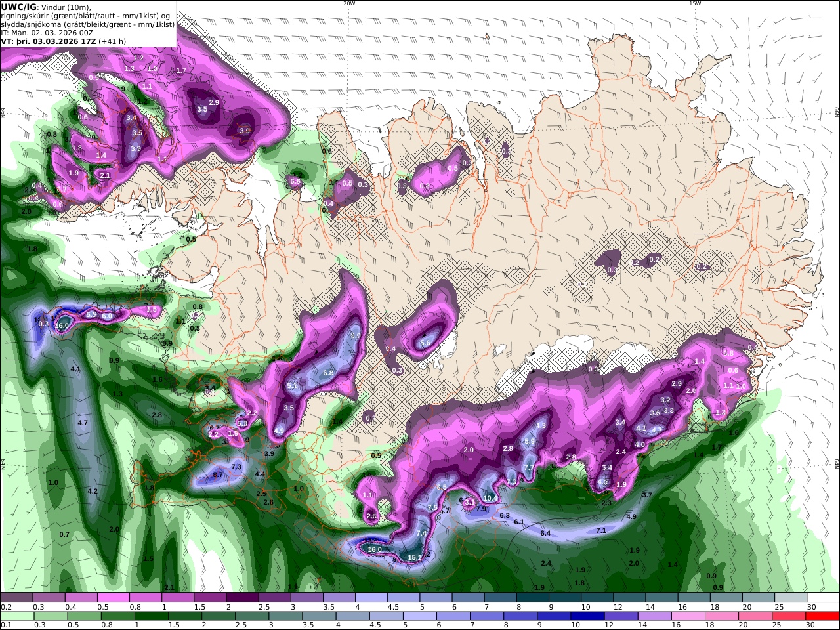840x630 pixels.
Task: Select rain legend swatch between 3 and 3.5
Action: tap(284, 616)
